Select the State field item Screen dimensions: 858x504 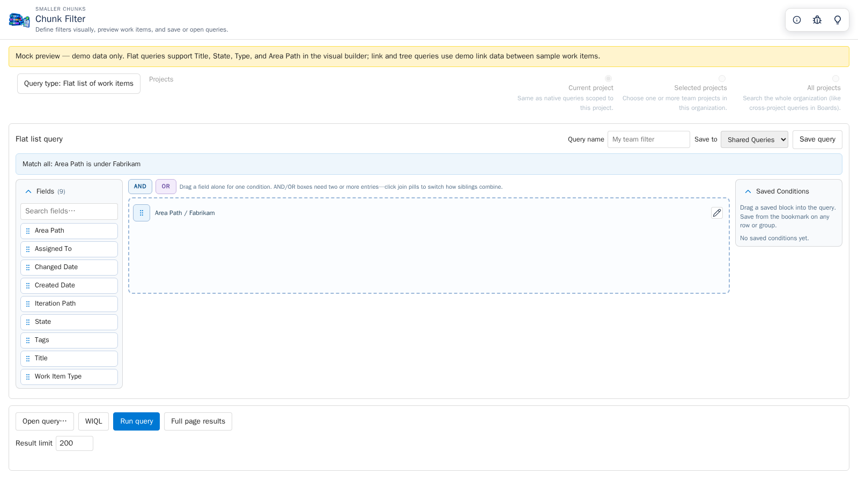[x=69, y=322]
